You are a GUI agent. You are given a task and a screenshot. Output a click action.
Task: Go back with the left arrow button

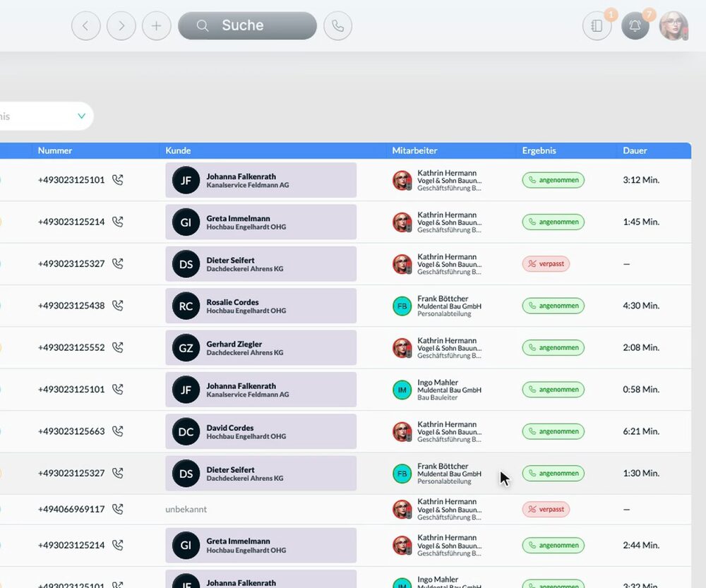click(85, 25)
